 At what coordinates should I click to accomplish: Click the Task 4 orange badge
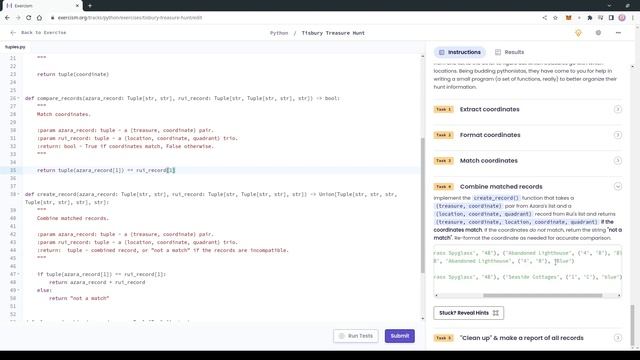point(444,187)
